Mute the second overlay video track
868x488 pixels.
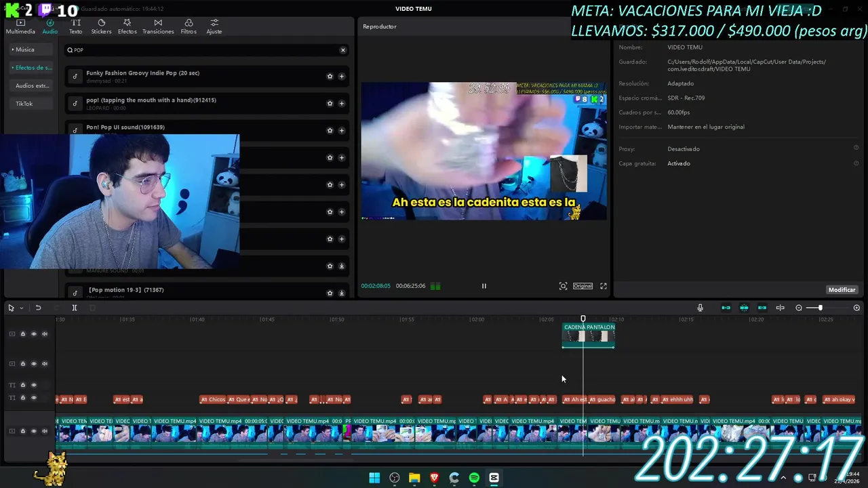click(45, 364)
